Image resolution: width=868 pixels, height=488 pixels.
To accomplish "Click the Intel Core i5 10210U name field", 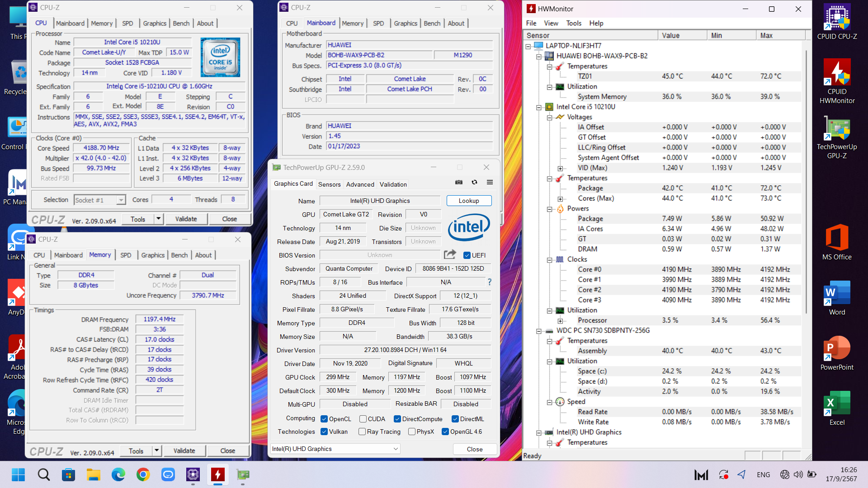I will tap(132, 42).
